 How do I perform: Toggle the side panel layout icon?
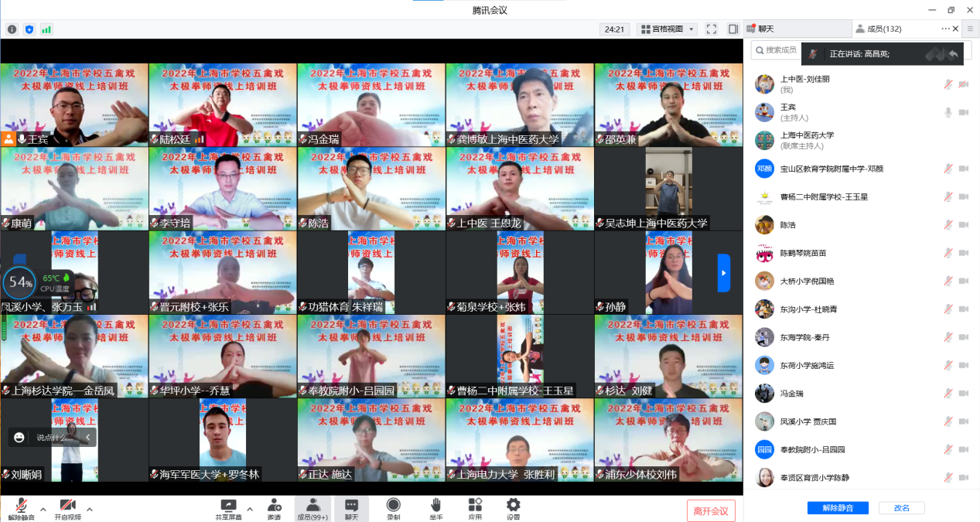tap(732, 29)
